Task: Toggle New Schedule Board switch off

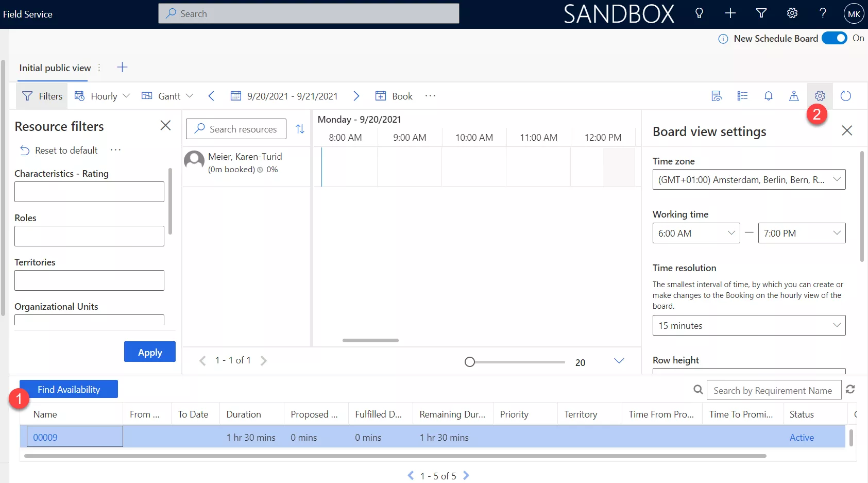Action: click(x=834, y=38)
